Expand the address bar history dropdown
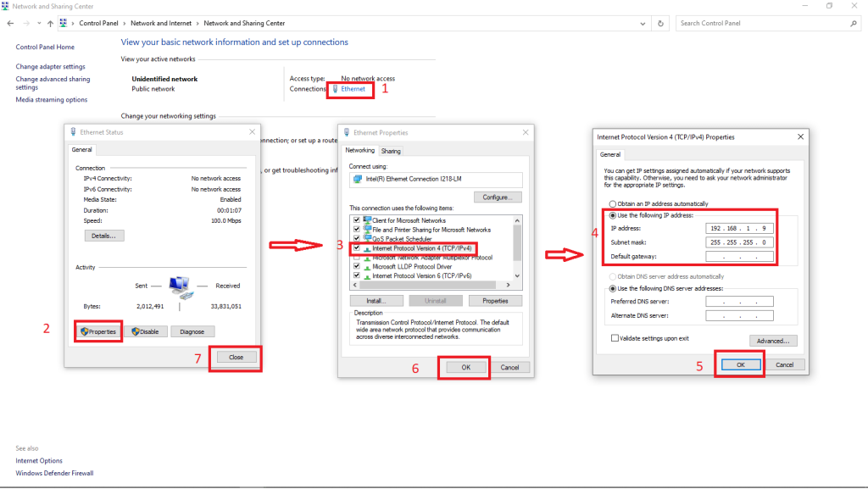The width and height of the screenshot is (868, 489). coord(643,23)
